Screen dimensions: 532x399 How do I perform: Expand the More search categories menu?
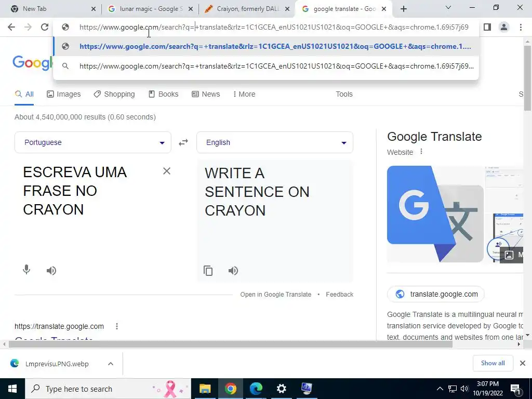tap(244, 95)
